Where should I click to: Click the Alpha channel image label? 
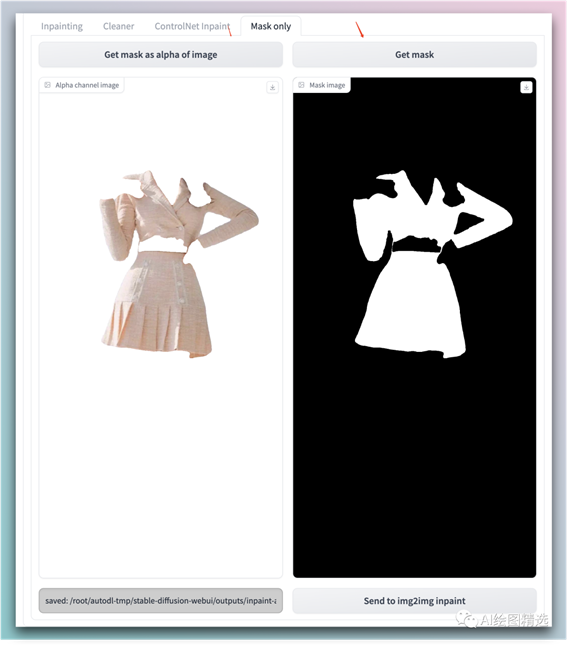87,85
